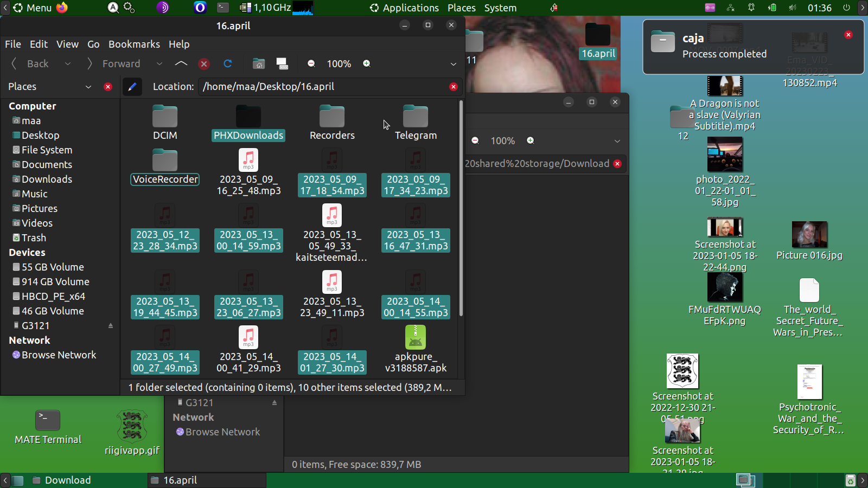868x488 pixels.
Task: Open the View menu
Action: [x=67, y=44]
